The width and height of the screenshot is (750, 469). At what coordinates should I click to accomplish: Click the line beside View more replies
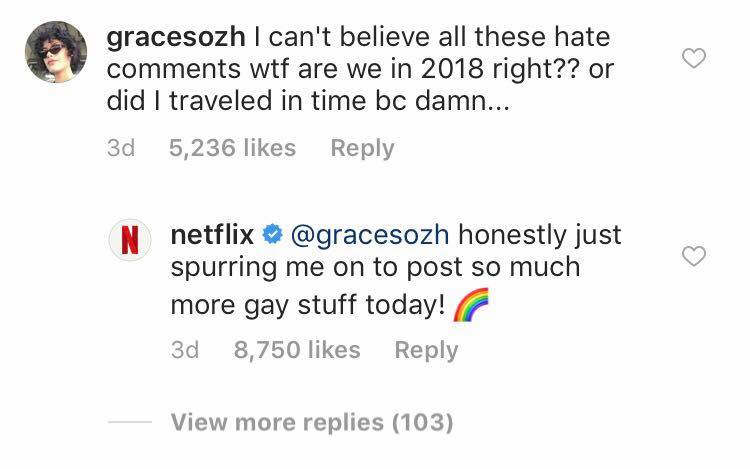pyautogui.click(x=128, y=422)
